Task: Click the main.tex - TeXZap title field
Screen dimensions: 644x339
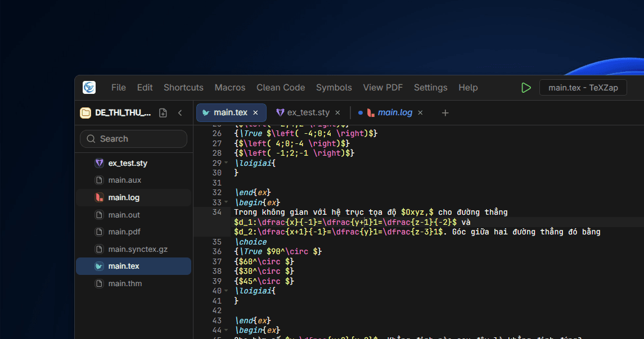Action: click(x=583, y=88)
